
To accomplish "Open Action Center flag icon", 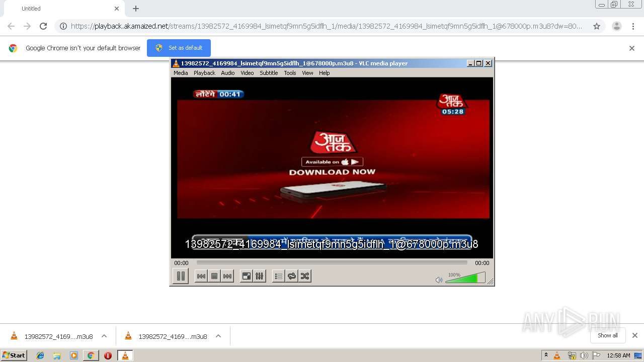I will click(595, 355).
